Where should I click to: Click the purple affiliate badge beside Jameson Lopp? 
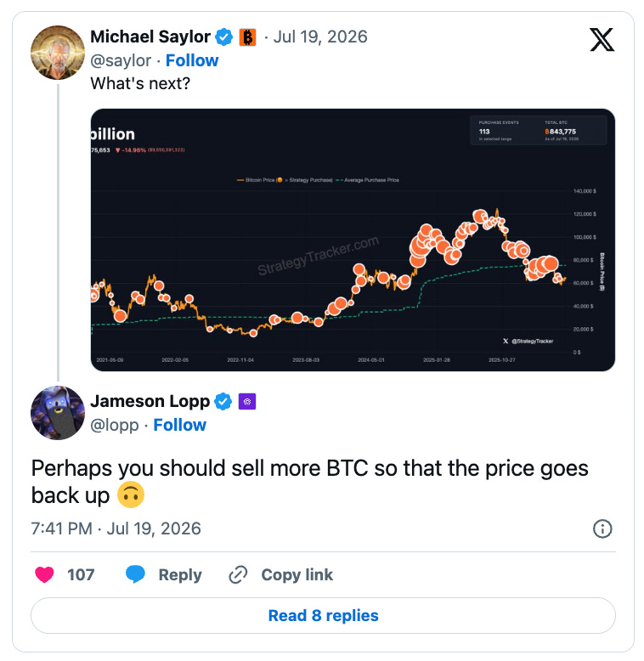247,401
